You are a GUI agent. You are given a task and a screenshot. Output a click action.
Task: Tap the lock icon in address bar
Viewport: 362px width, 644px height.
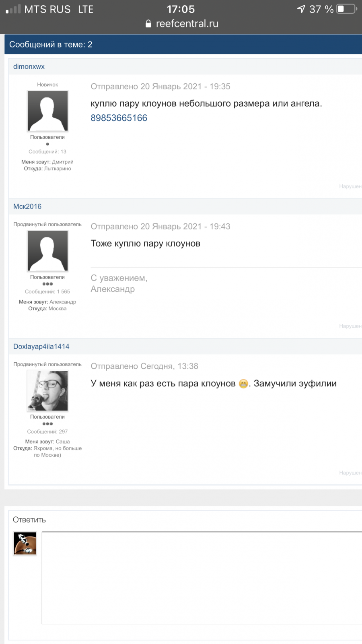coord(148,24)
